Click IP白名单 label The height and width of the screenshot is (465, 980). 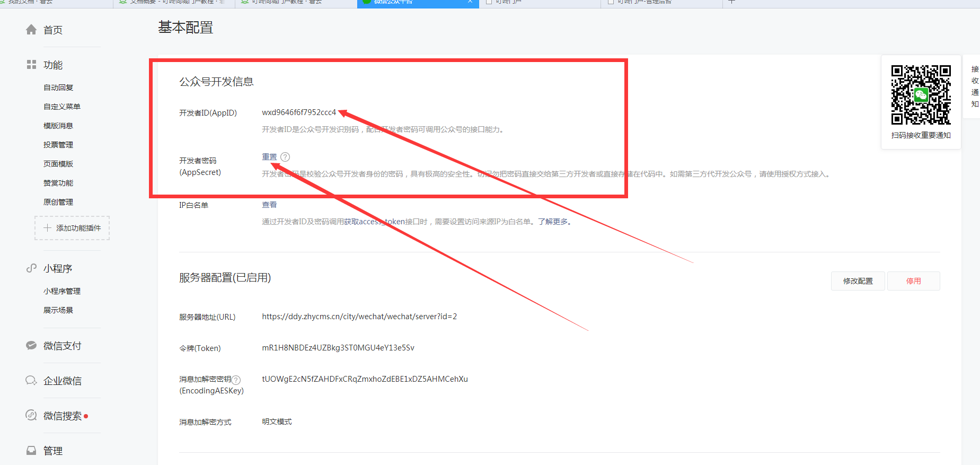(193, 205)
